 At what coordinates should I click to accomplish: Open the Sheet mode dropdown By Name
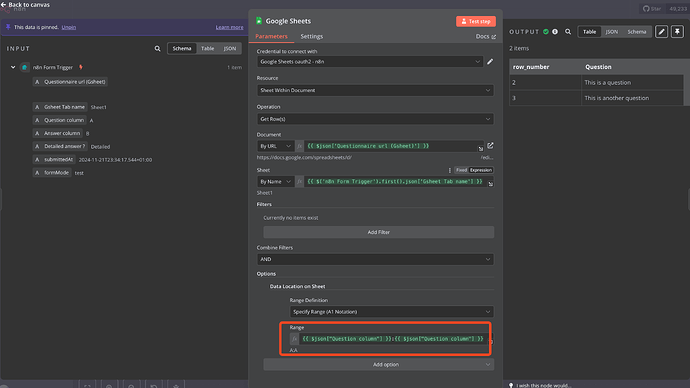(x=275, y=182)
